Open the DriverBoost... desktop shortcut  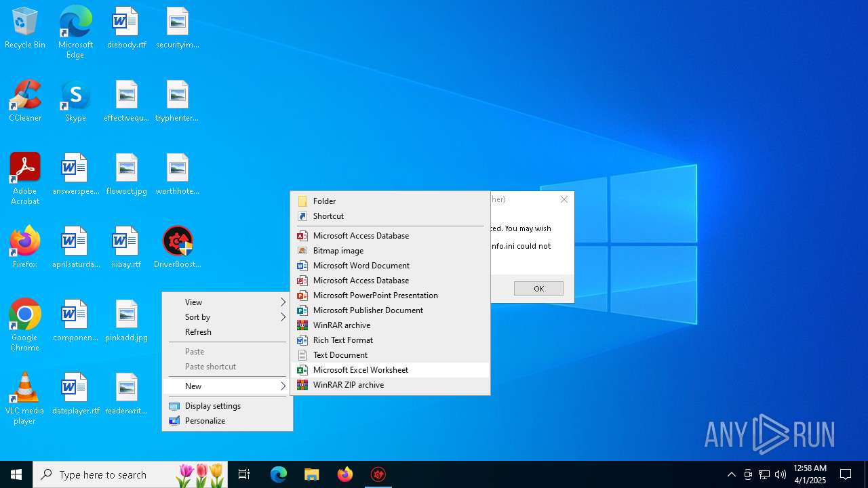tap(178, 248)
